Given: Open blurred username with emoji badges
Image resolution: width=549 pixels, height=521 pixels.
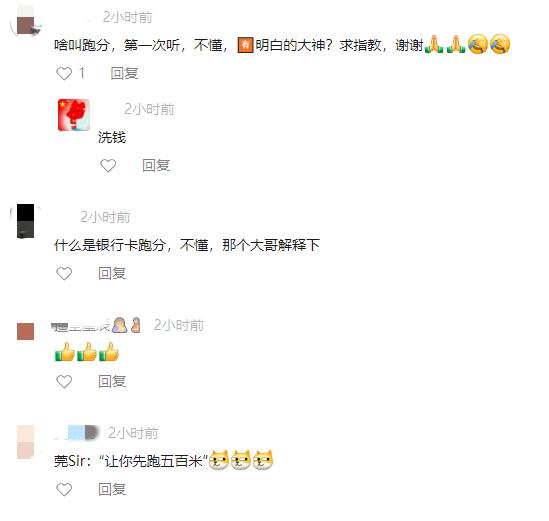Looking at the screenshot, I should 96,325.
